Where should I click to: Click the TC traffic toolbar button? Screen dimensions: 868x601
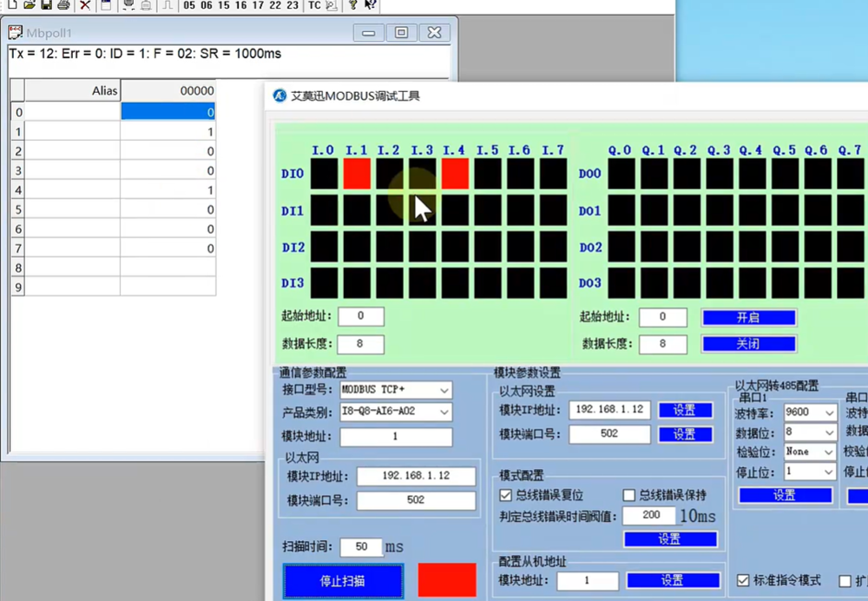tap(314, 5)
